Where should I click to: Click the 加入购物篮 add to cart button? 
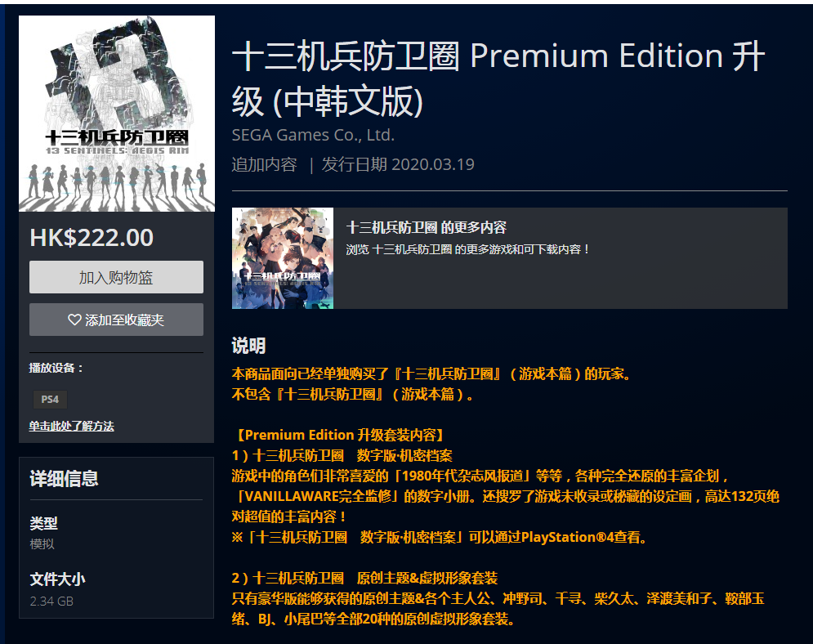[x=116, y=277]
